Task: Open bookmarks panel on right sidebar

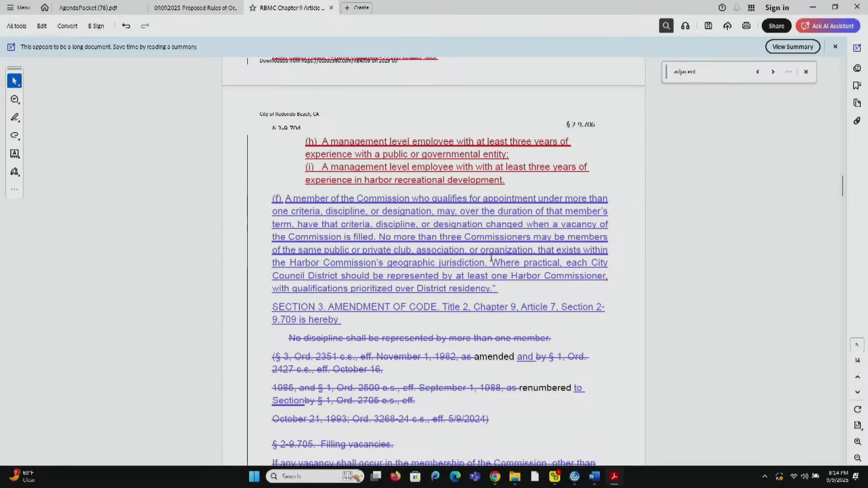Action: point(857,85)
